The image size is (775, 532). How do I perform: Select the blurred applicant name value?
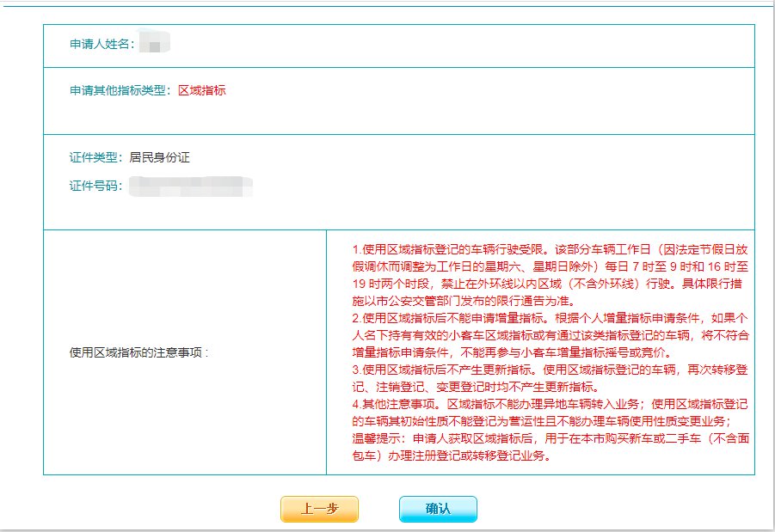(x=155, y=42)
